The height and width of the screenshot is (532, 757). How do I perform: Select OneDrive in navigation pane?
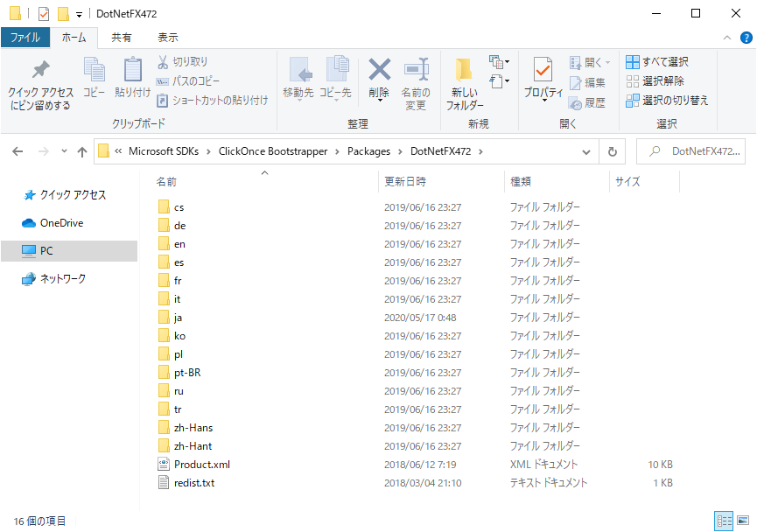tap(53, 223)
